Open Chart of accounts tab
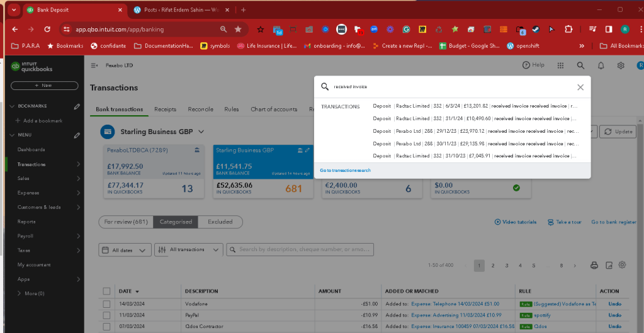 274,110
